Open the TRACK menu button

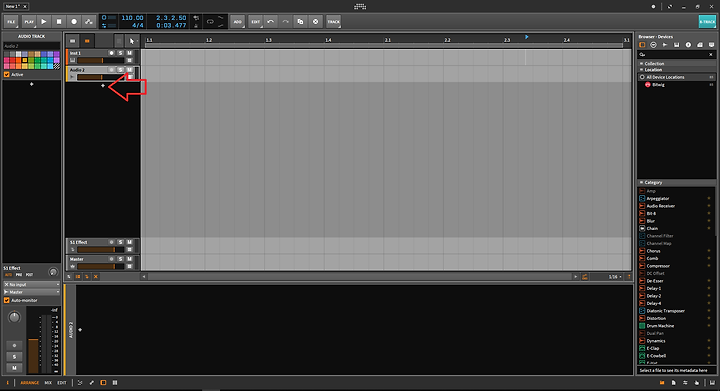tap(333, 22)
